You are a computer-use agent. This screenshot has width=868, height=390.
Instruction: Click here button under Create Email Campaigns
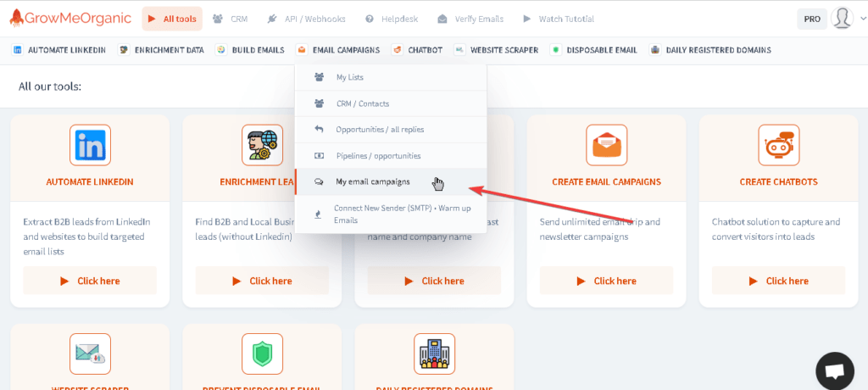tap(606, 281)
